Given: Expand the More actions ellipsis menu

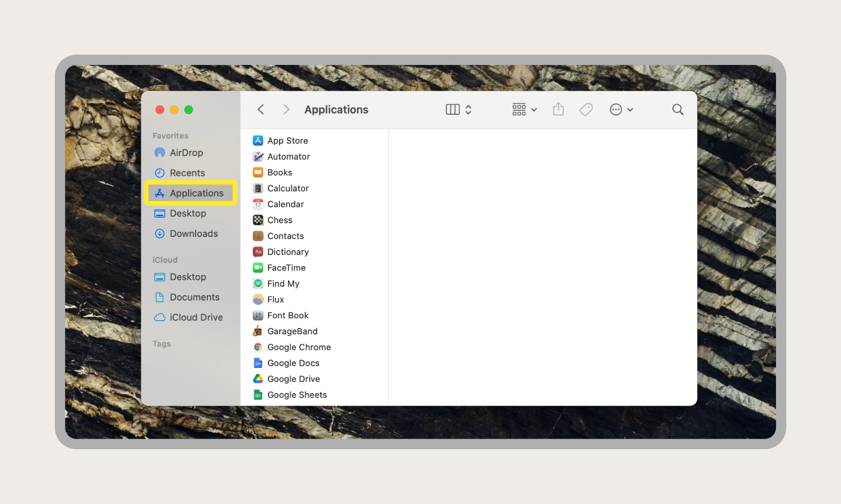Looking at the screenshot, I should coord(621,110).
